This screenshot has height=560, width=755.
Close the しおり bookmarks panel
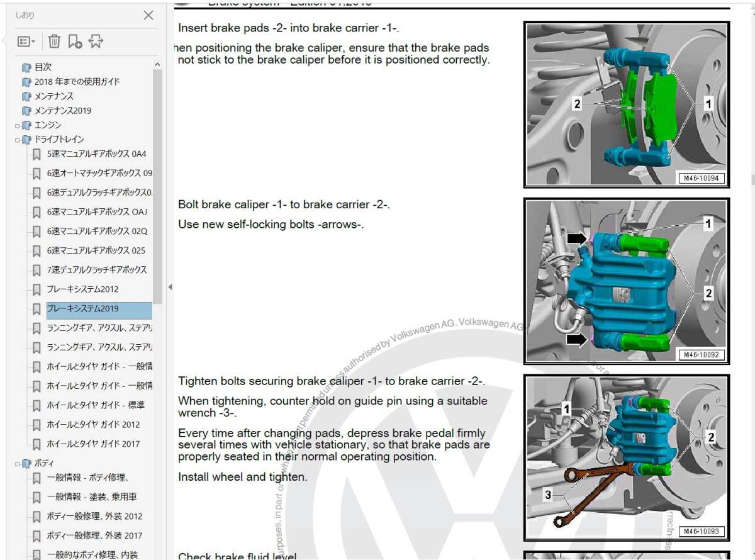tap(148, 16)
